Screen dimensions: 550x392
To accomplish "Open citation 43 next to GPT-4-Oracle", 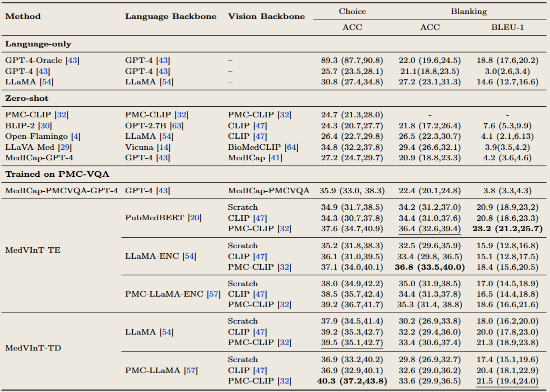I will click(72, 60).
